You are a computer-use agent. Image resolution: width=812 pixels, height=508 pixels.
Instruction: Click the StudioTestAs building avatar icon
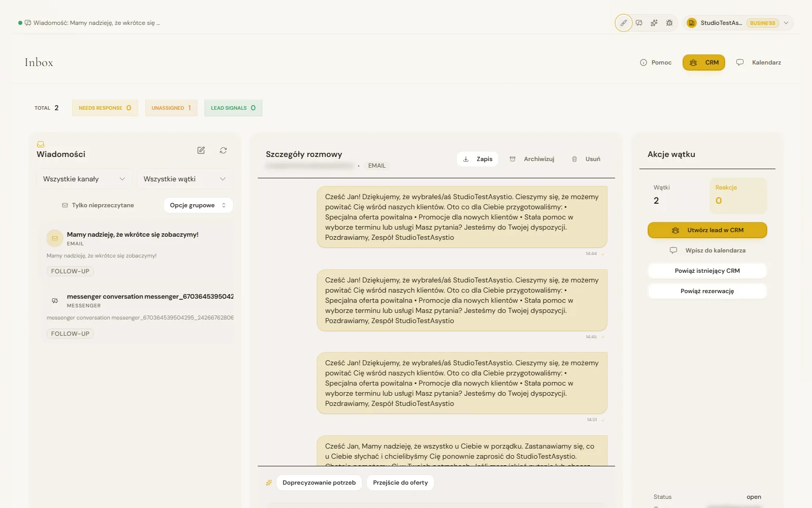point(691,23)
